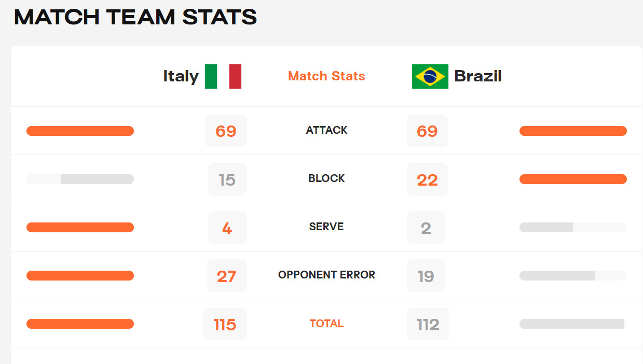Click Italy's block progress bar

point(80,179)
